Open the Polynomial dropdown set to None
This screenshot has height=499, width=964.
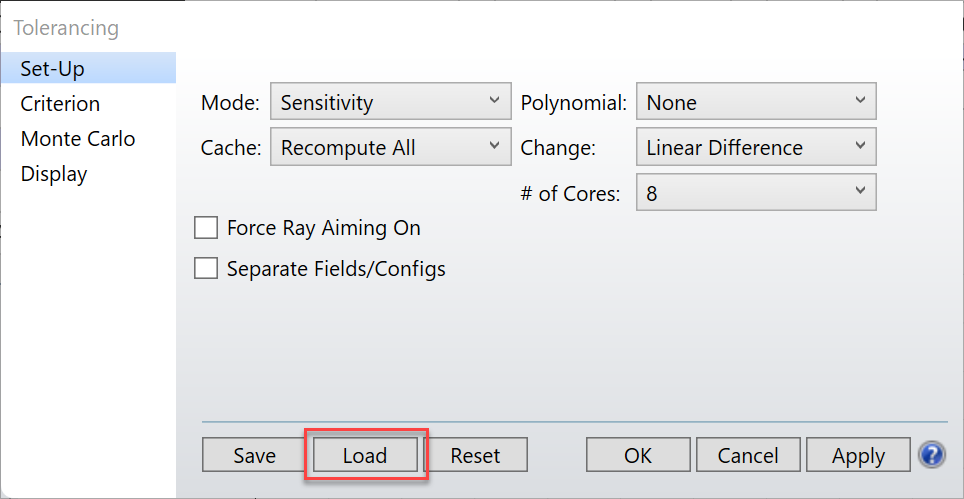[x=756, y=101]
